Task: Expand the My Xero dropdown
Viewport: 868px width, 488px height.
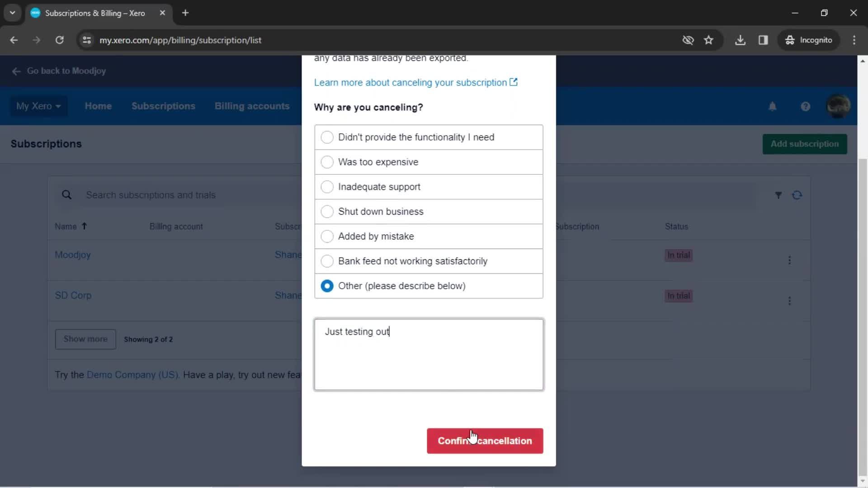Action: pos(38,106)
